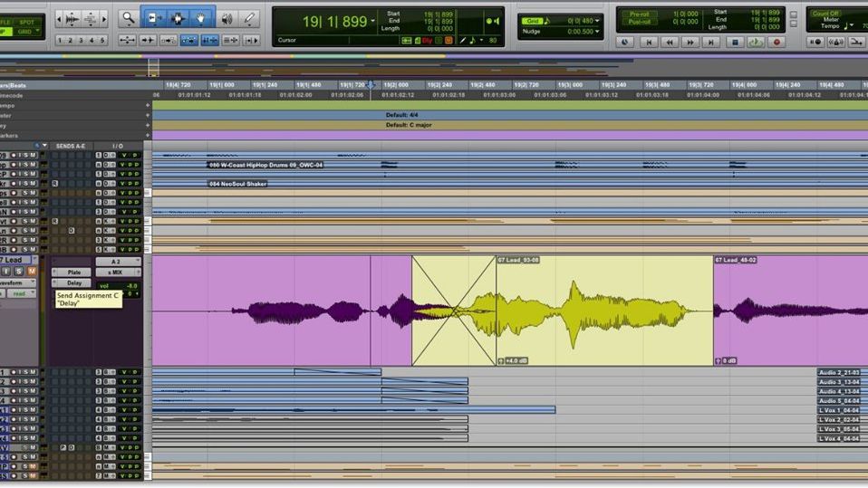Click MIDI zoom icon
The image size is (868, 488).
coord(91,19)
